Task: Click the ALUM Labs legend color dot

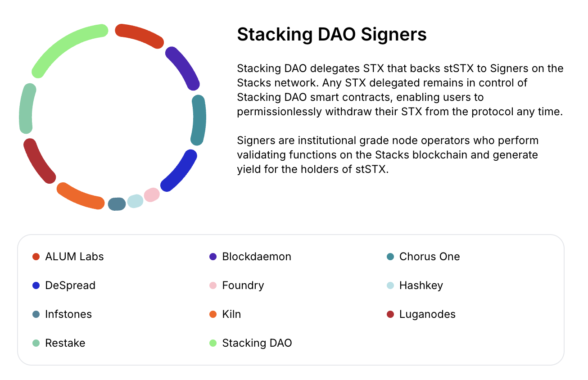Action: [x=36, y=257]
